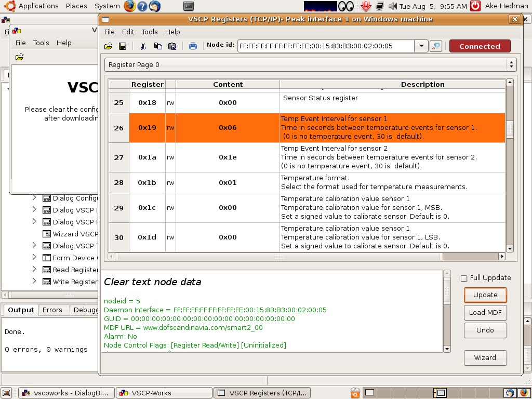Viewport: 532px width, 399px height.
Task: Open the Edit menu in Registers window
Action: pyautogui.click(x=128, y=32)
